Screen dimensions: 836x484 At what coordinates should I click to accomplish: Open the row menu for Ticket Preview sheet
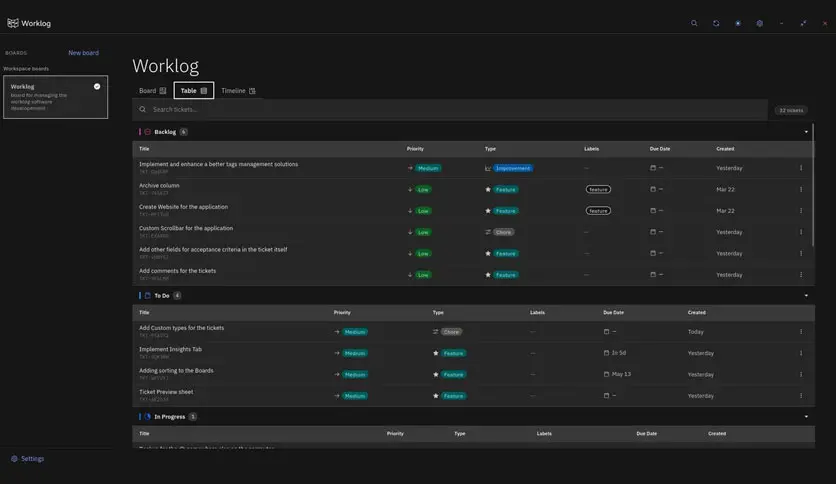coord(801,396)
